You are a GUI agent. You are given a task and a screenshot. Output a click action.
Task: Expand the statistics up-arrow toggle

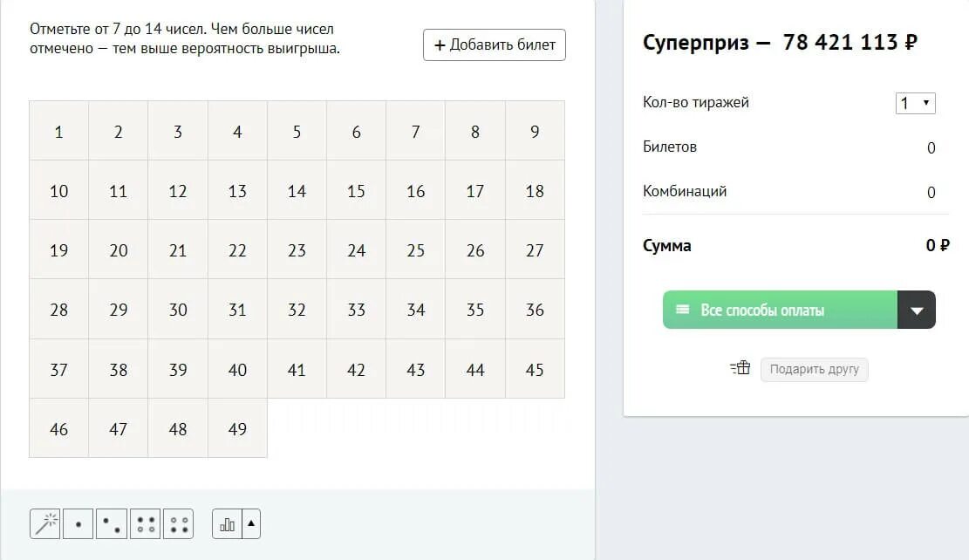(251, 524)
